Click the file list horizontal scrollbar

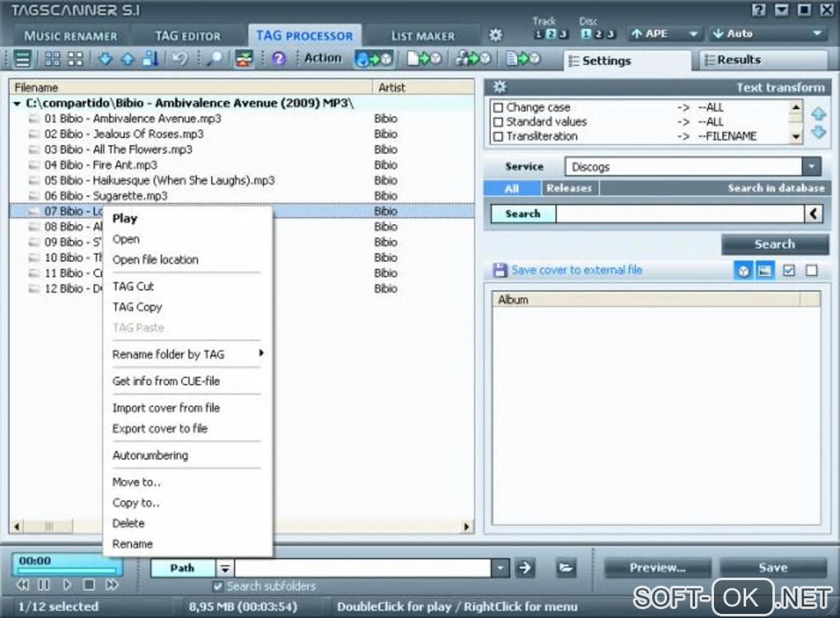[x=241, y=527]
